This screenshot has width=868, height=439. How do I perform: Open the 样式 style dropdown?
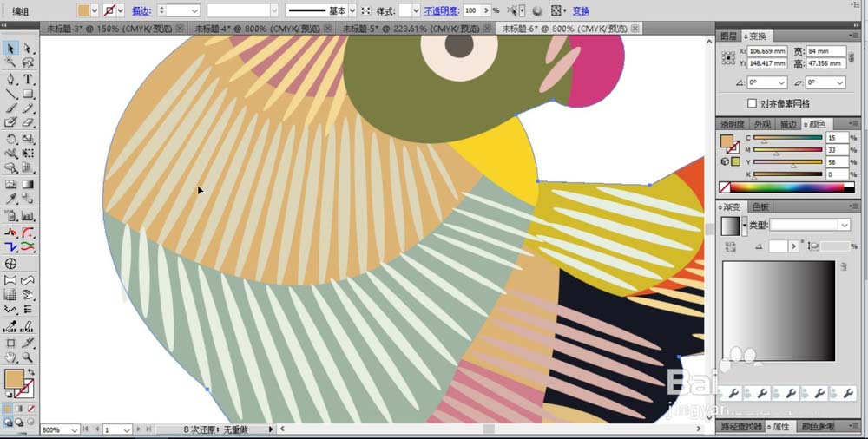pos(417,10)
